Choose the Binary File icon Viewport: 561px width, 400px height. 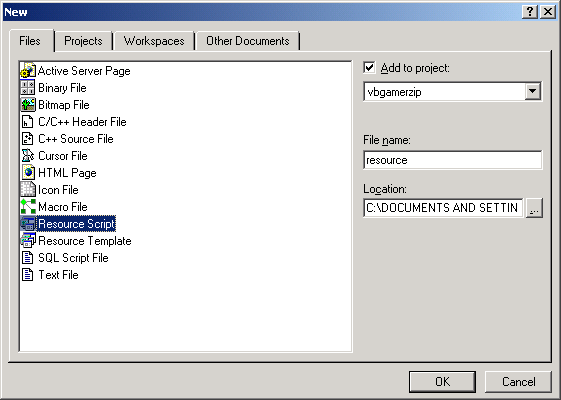tap(28, 88)
